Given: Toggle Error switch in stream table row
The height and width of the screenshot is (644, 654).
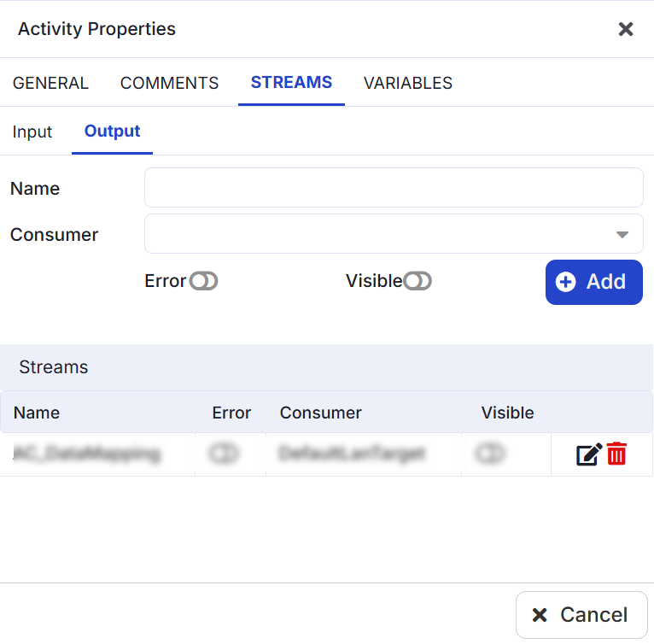Looking at the screenshot, I should pos(224,454).
